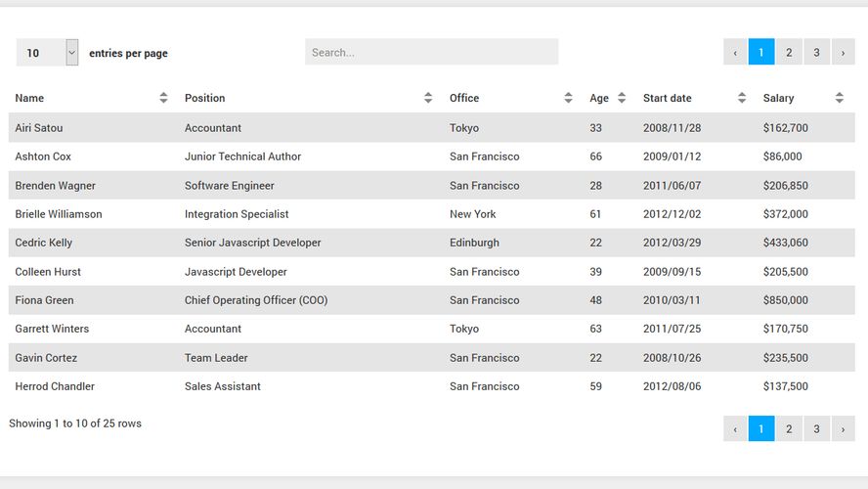Screen dimensions: 868x489
Task: Select page 2 in top pagination
Action: [789, 52]
